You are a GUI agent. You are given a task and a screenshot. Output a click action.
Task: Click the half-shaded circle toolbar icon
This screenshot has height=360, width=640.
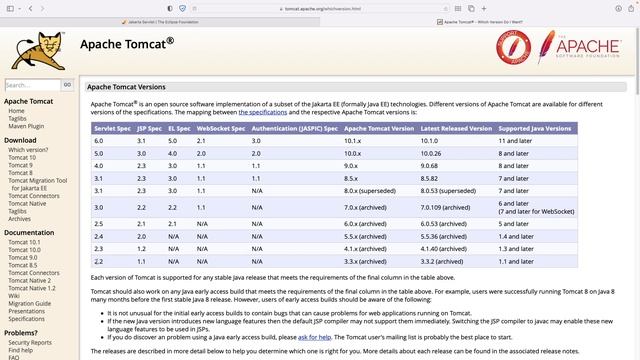point(170,9)
